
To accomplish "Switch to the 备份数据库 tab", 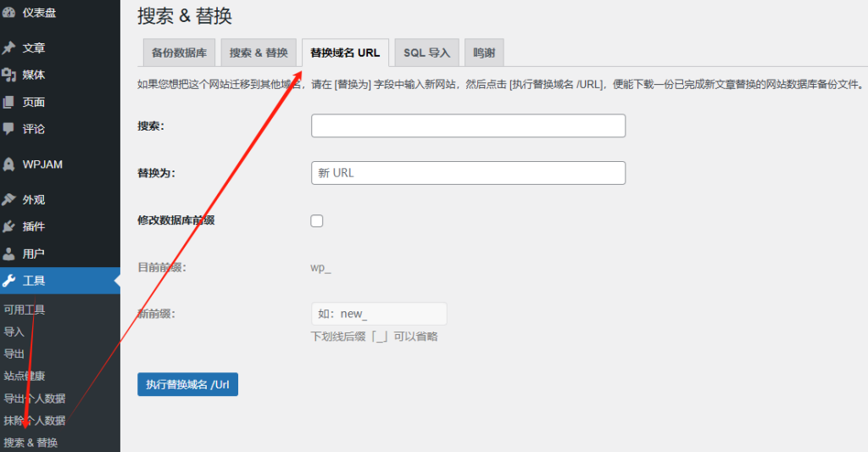I will pyautogui.click(x=179, y=53).
